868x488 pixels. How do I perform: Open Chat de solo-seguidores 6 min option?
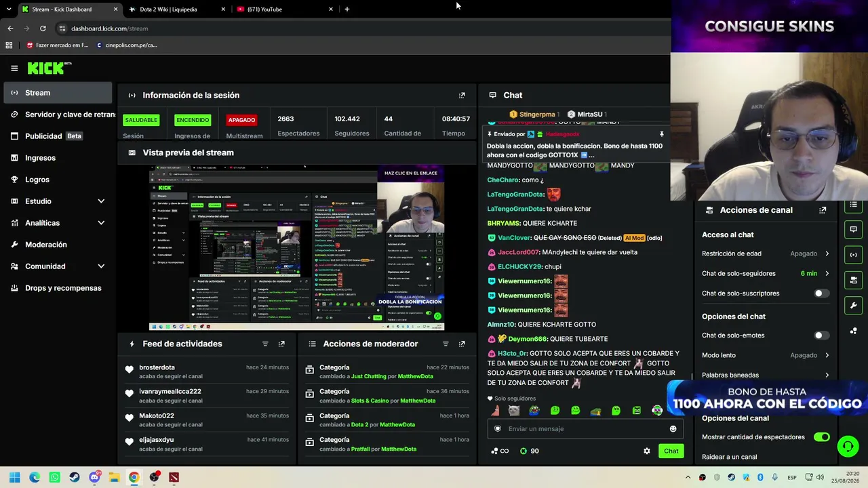point(766,273)
